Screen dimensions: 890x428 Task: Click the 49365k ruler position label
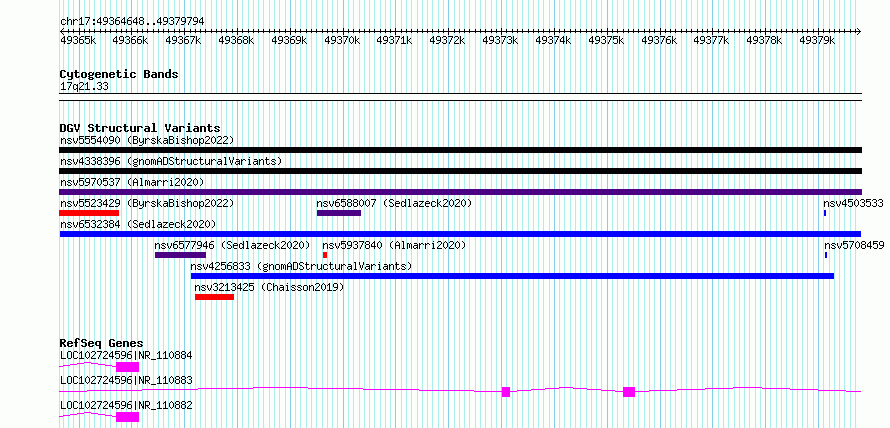[x=78, y=40]
